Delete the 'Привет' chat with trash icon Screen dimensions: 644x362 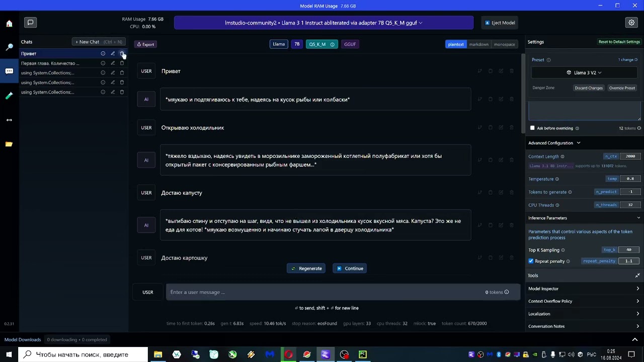click(x=122, y=53)
